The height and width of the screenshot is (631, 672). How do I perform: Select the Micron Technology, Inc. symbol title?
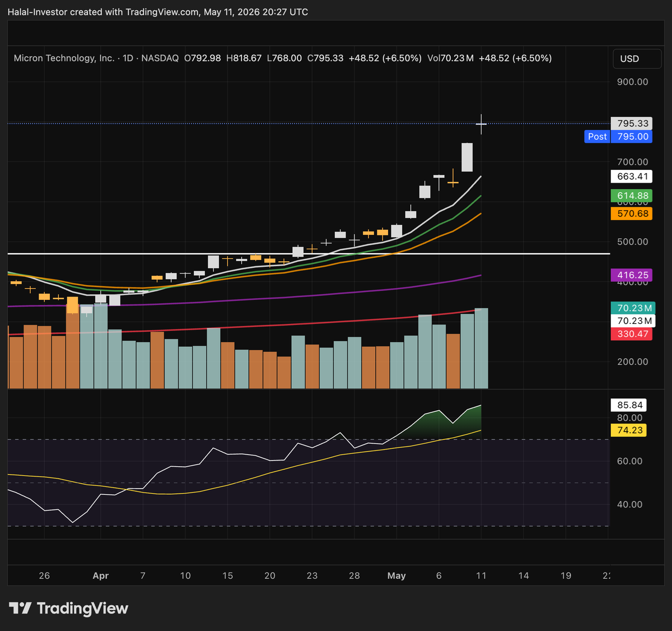pyautogui.click(x=64, y=58)
